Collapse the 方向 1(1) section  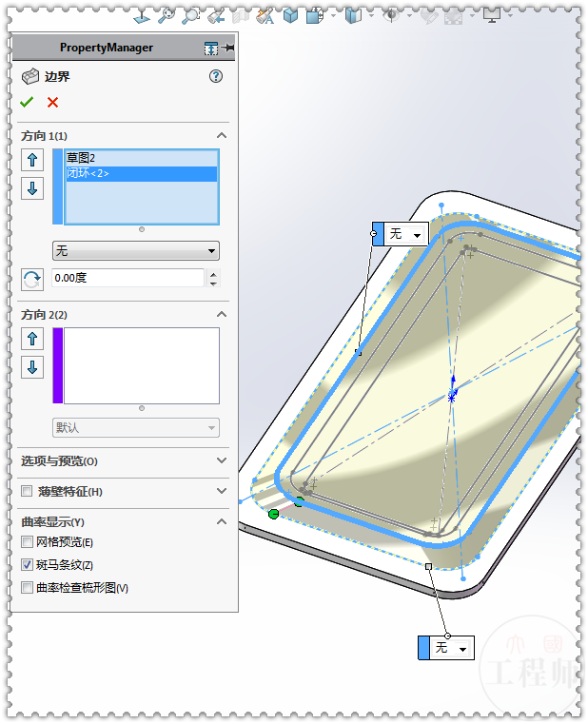[x=222, y=135]
